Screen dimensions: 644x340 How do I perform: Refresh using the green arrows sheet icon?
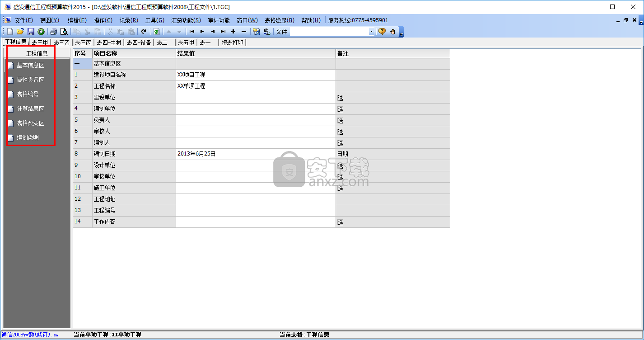coord(157,32)
